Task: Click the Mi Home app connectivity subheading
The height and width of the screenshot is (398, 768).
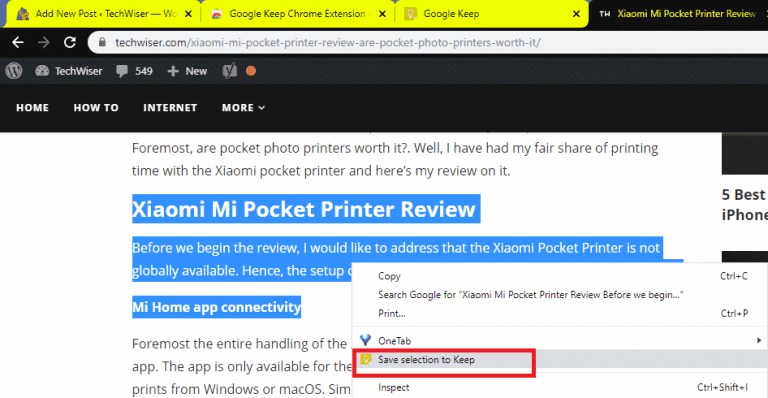Action: click(x=216, y=307)
